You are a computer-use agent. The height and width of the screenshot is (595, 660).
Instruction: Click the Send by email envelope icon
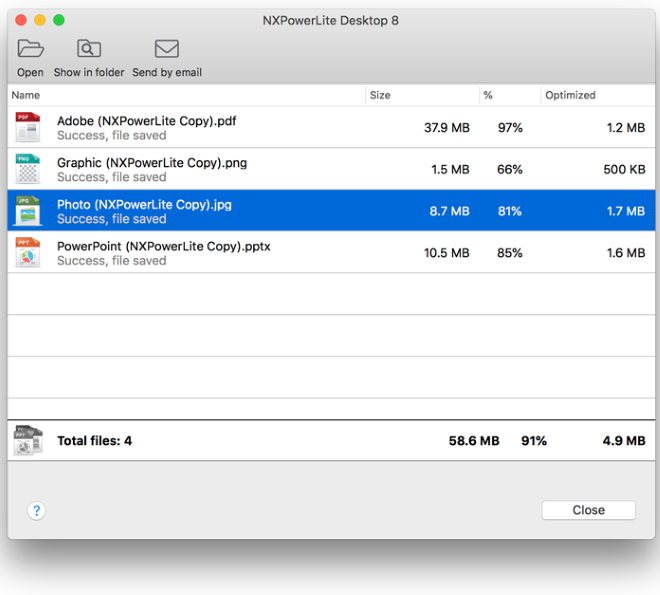[x=167, y=49]
